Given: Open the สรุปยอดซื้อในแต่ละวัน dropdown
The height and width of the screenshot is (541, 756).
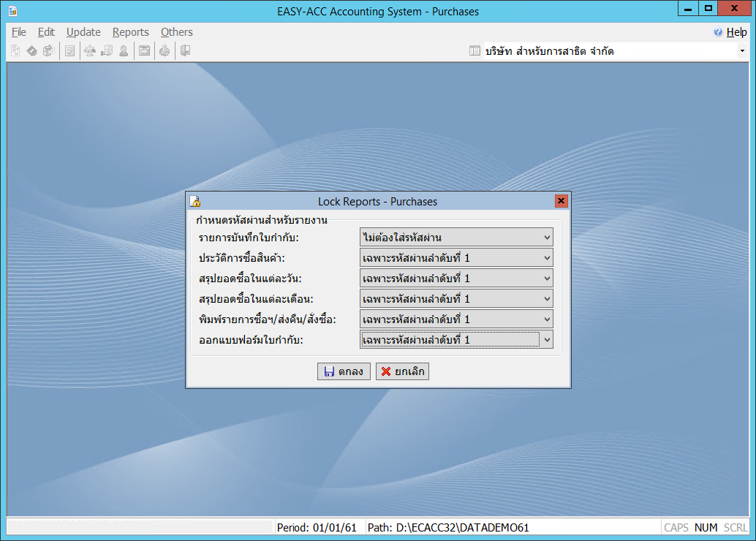Looking at the screenshot, I should [x=547, y=279].
